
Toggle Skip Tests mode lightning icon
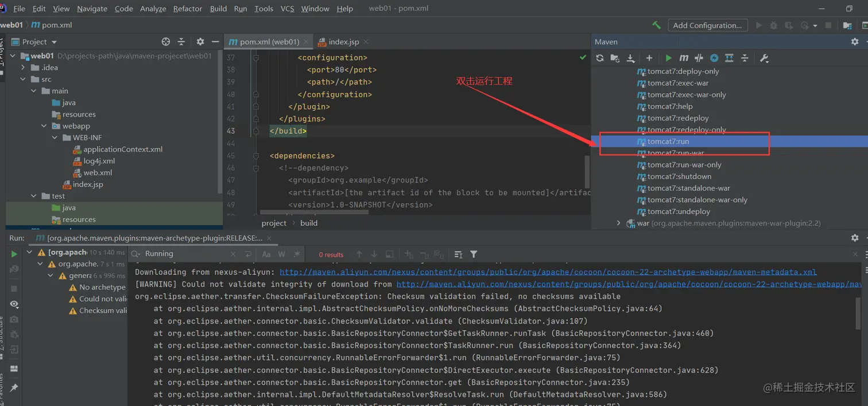(x=714, y=58)
